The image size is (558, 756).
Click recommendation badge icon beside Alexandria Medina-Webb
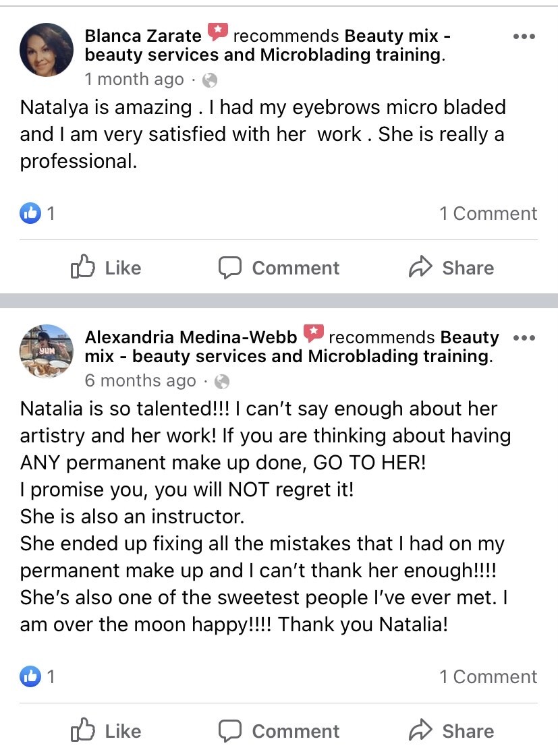click(313, 333)
